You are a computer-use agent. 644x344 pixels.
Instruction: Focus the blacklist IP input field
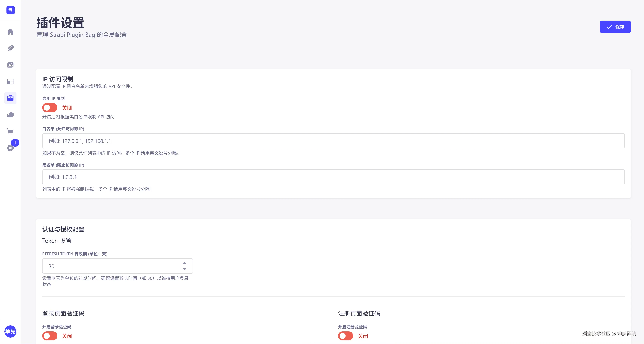(x=333, y=177)
